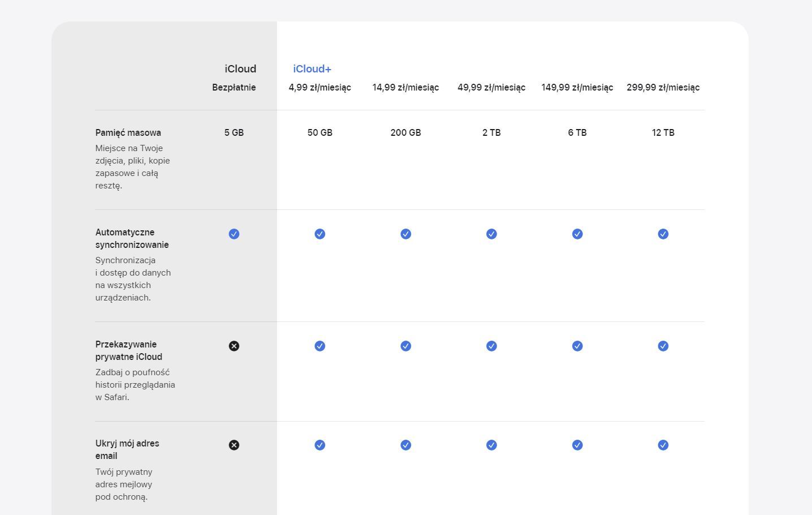Click Ukryj mój adres email checkmark under 14,99 zł
The image size is (812, 515).
tap(406, 445)
